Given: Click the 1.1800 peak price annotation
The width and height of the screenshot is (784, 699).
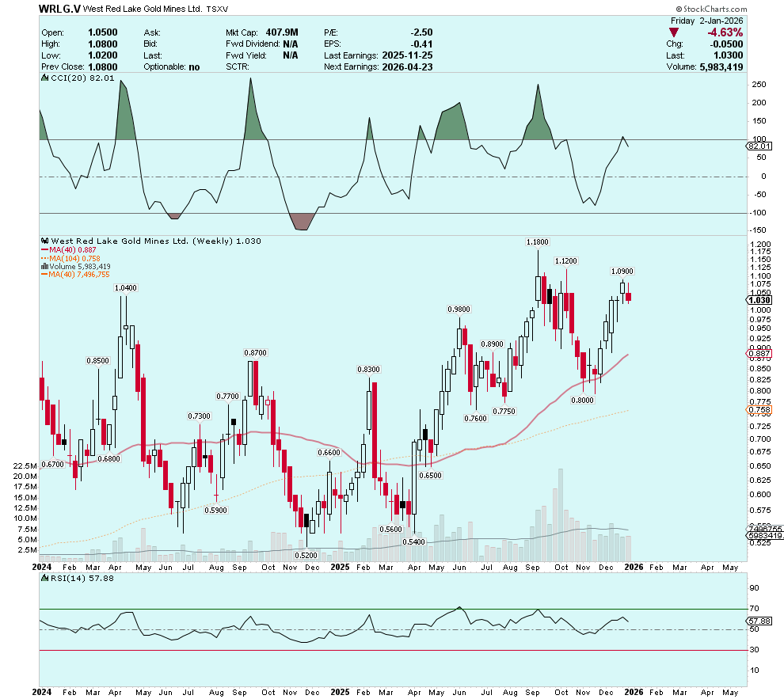Looking at the screenshot, I should pyautogui.click(x=538, y=241).
